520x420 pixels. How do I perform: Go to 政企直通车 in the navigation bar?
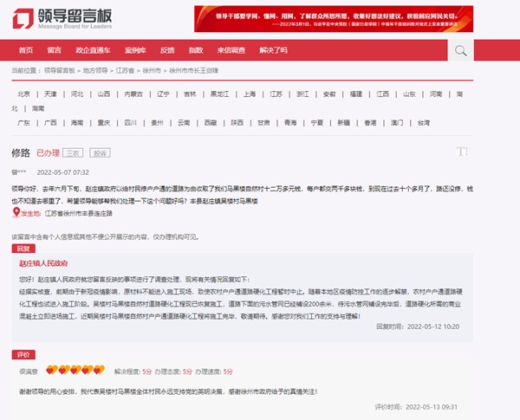pos(91,51)
